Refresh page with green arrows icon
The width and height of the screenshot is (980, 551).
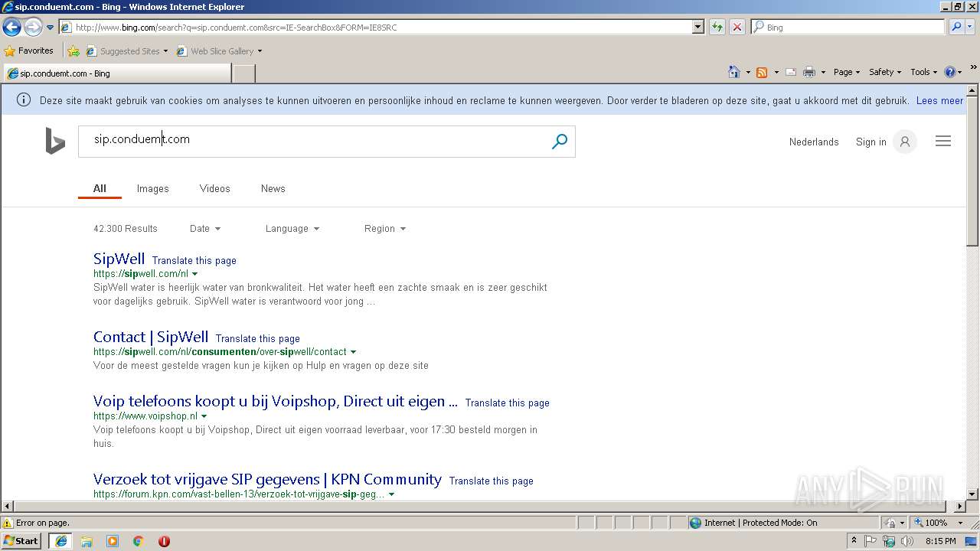coord(717,27)
